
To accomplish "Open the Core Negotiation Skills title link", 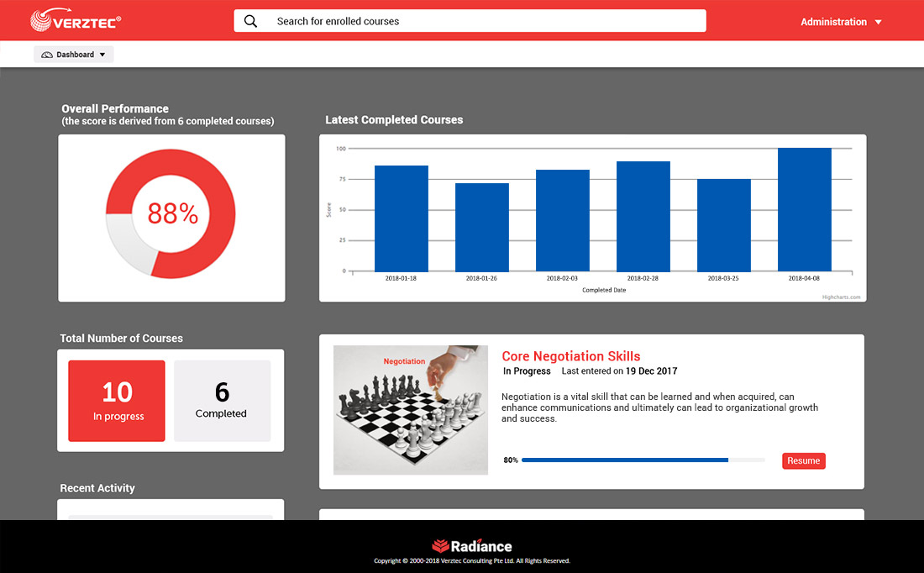I will pos(571,356).
